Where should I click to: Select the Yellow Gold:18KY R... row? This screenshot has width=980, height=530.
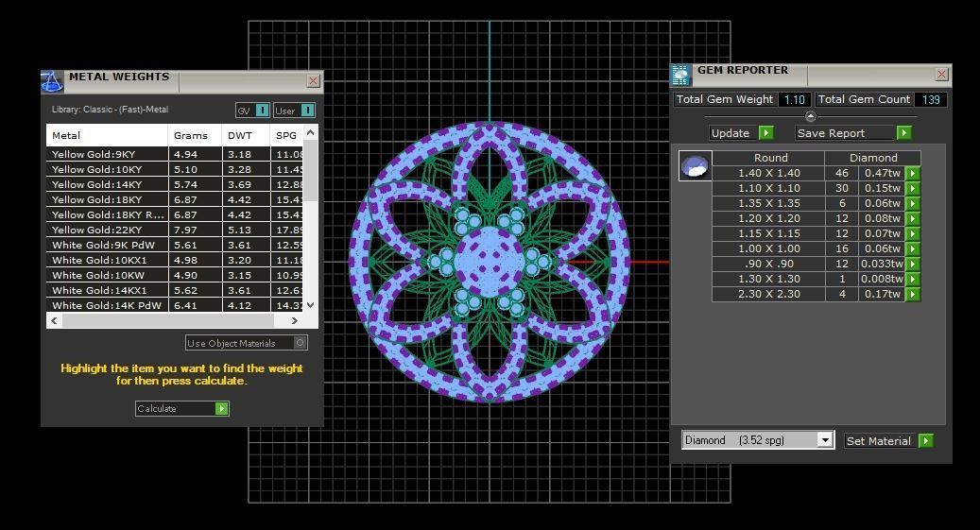click(x=175, y=214)
